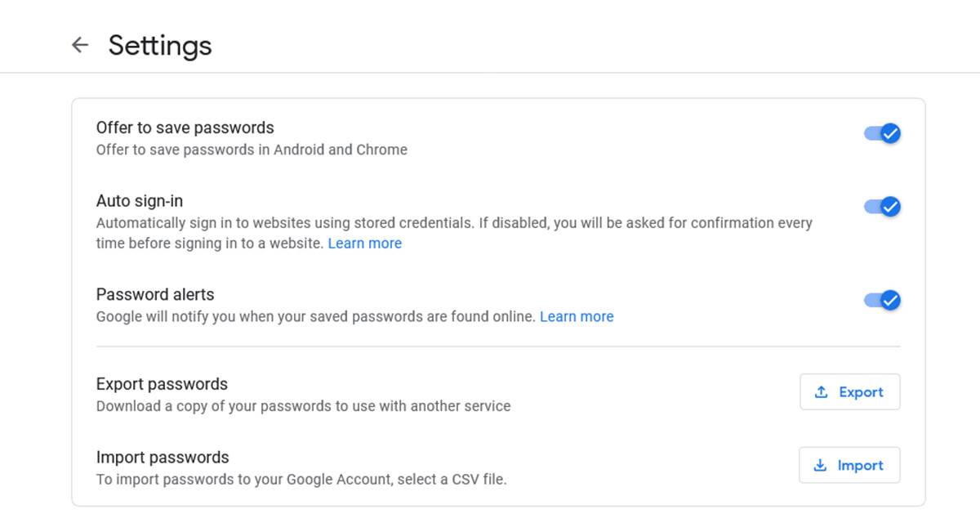Select the upload icon on the Export button

click(822, 391)
